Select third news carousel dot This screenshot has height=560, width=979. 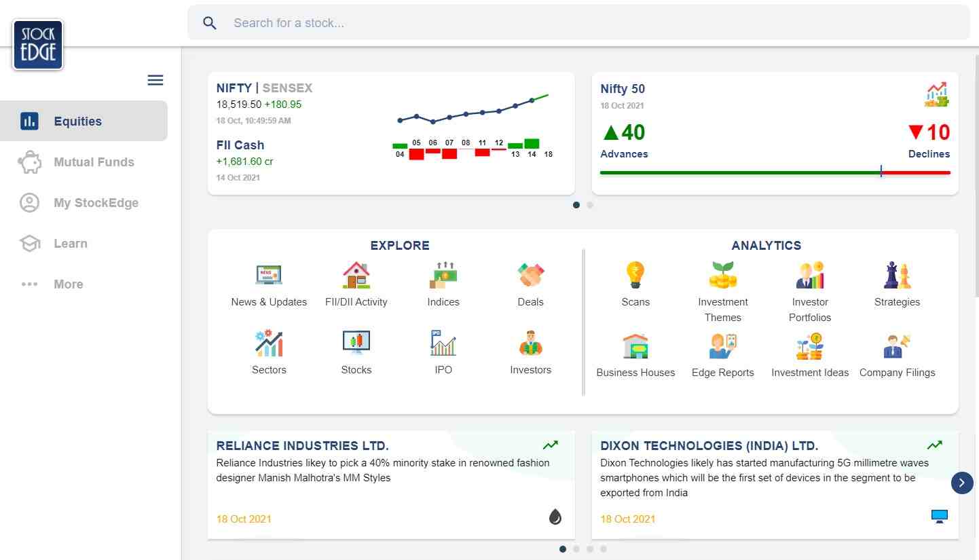[x=590, y=549]
